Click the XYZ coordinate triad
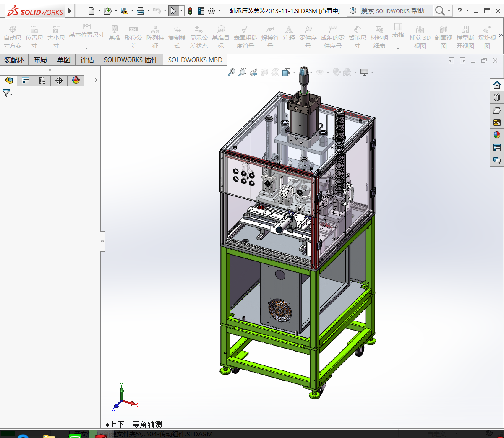The height and width of the screenshot is (438, 504). coord(124,396)
